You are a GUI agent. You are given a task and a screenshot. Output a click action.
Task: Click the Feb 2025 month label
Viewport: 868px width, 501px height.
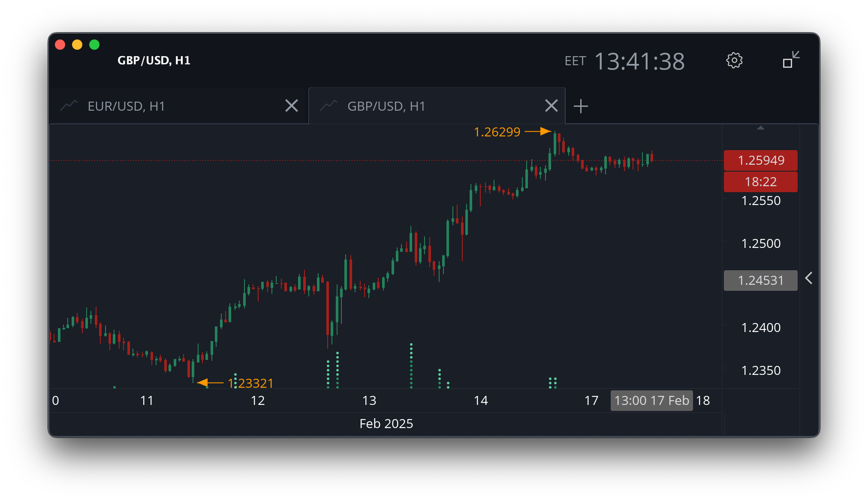[386, 424]
